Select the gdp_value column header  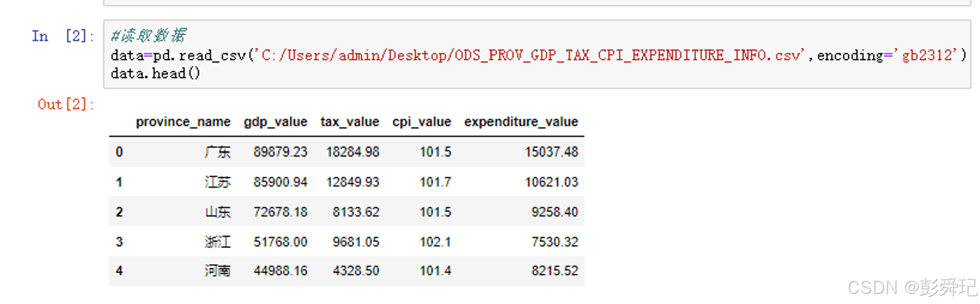275,122
